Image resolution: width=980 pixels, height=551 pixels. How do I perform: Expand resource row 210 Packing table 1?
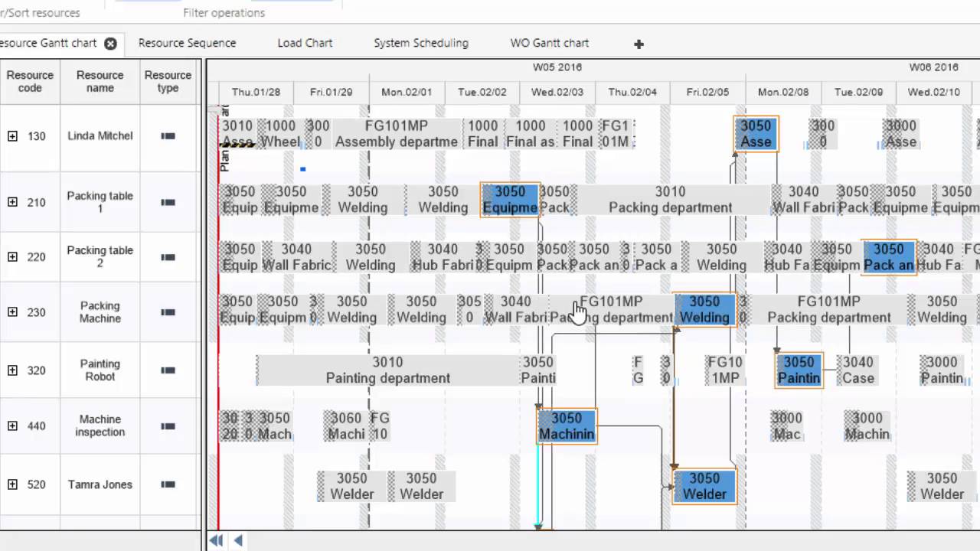click(12, 202)
